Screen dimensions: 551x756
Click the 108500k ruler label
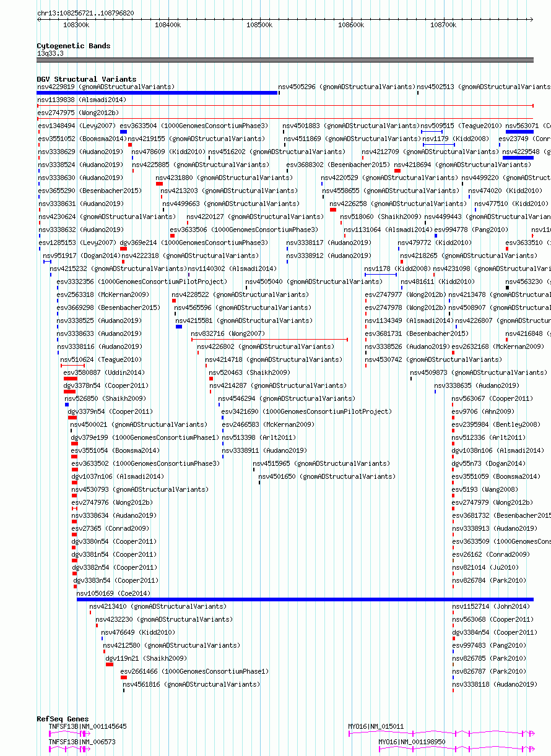coord(259,25)
